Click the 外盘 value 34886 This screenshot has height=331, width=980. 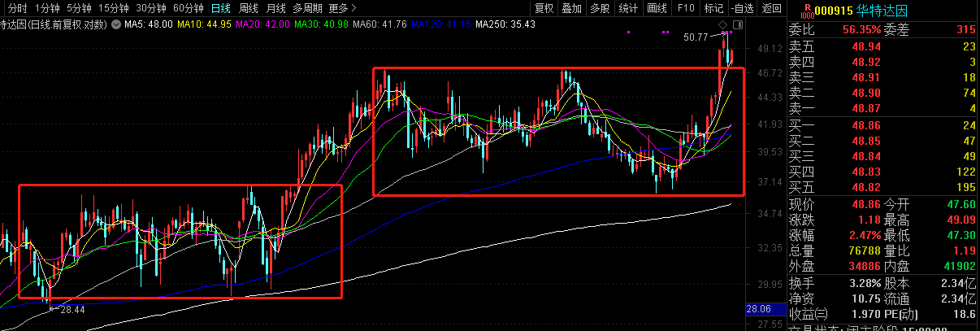point(865,266)
